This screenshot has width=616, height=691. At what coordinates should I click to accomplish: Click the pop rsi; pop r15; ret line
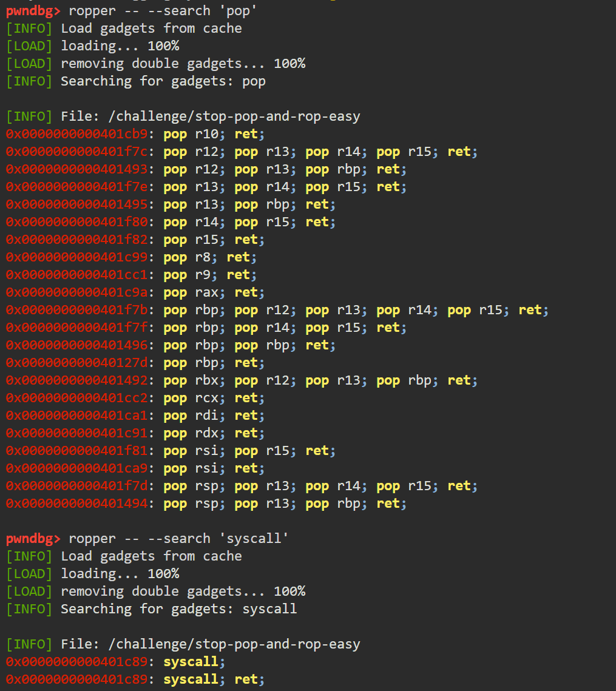point(171,451)
